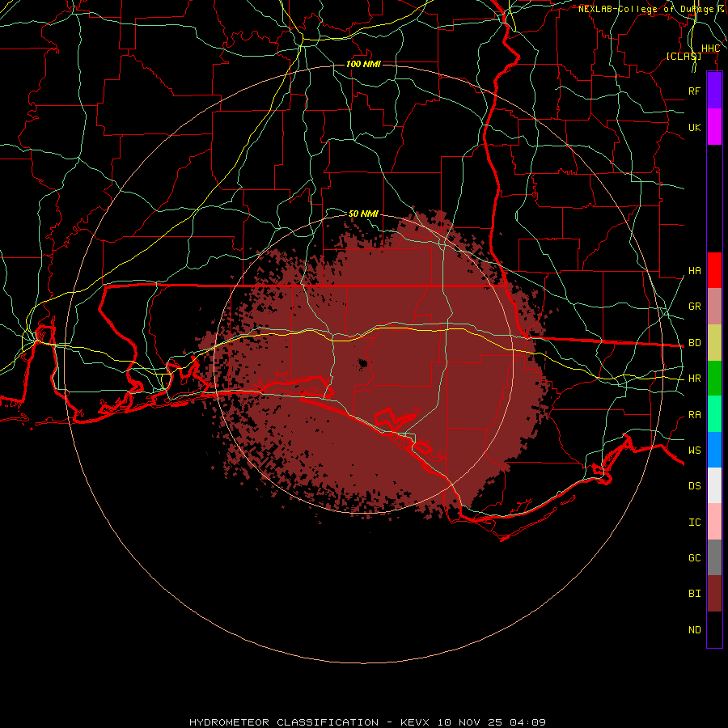728x728 pixels.
Task: Click the RA legend label
Action: (695, 415)
